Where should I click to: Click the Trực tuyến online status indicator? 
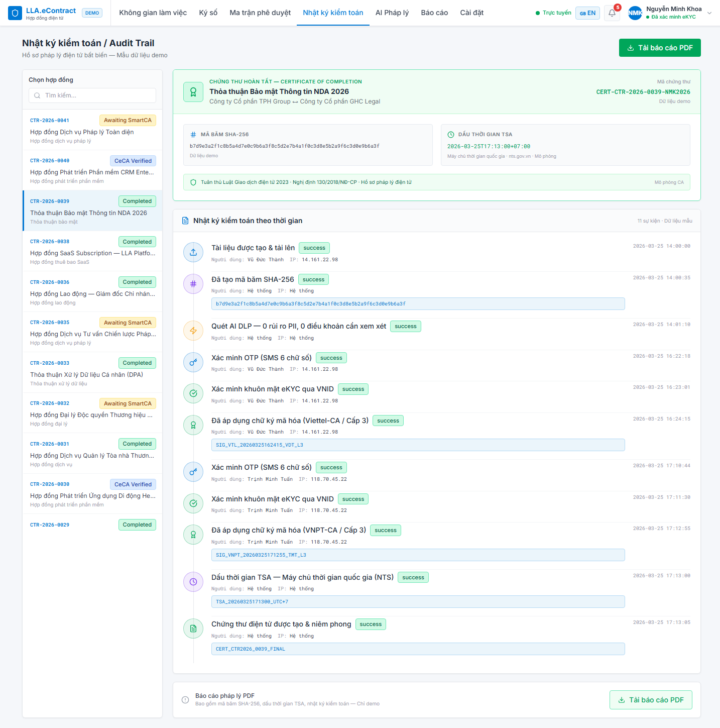(553, 13)
